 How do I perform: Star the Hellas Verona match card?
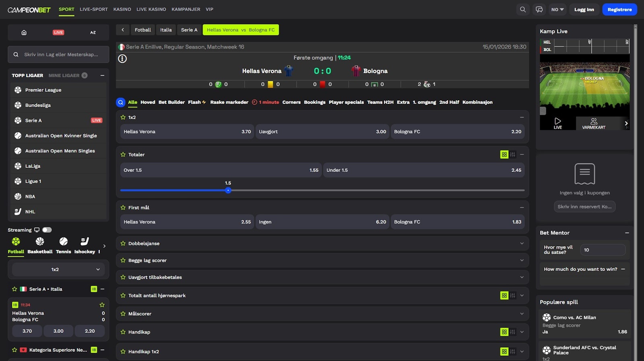pos(102,305)
